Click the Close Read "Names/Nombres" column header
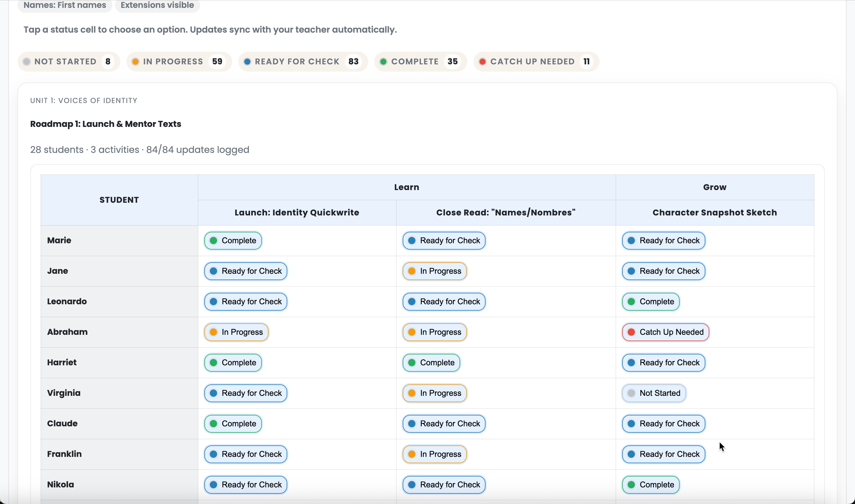 [506, 213]
